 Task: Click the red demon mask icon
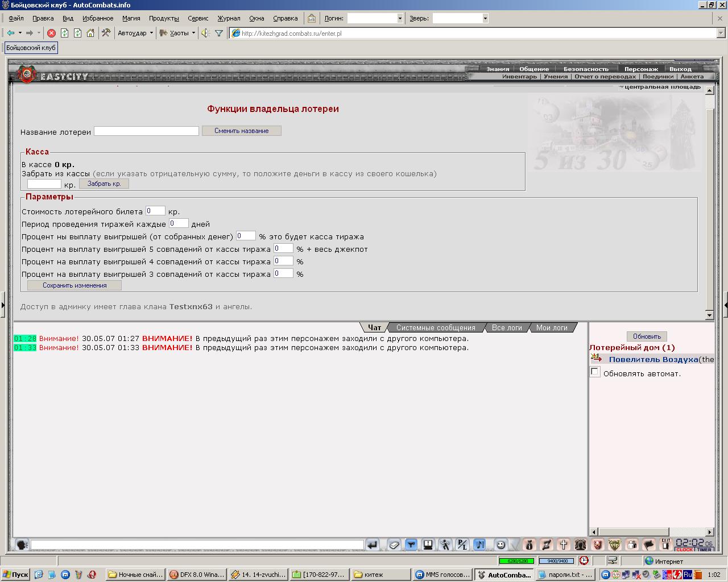click(x=597, y=544)
